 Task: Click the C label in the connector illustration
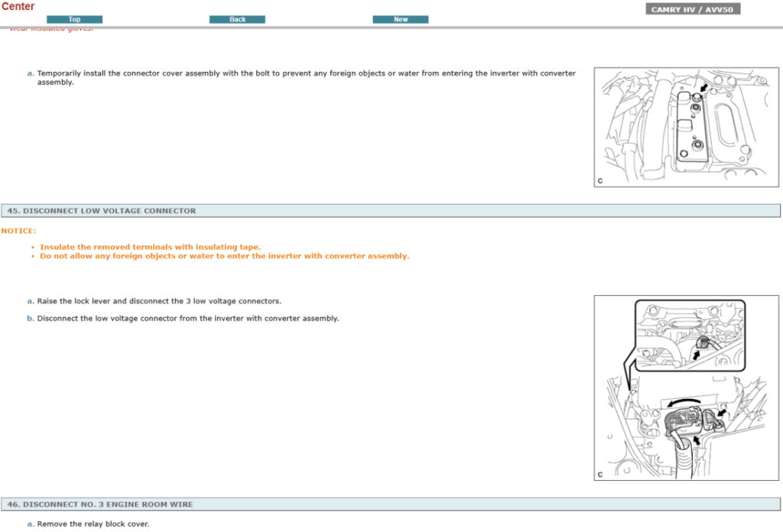600,475
